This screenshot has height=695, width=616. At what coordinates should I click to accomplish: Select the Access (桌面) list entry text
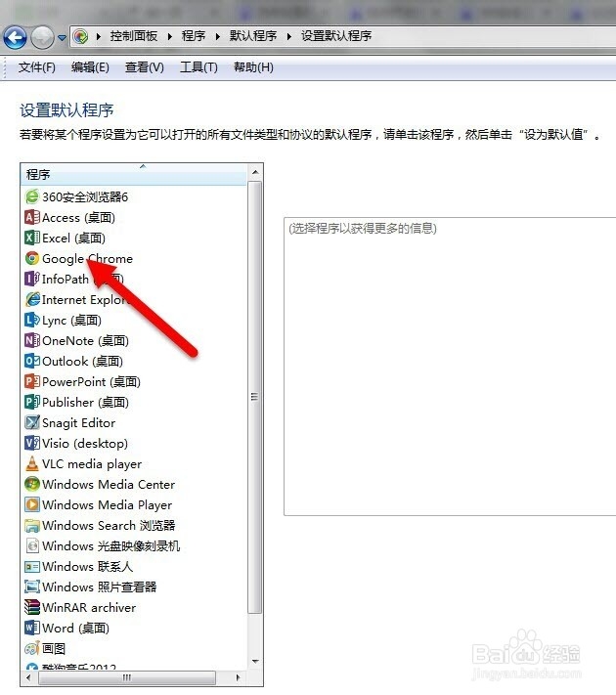[x=78, y=218]
